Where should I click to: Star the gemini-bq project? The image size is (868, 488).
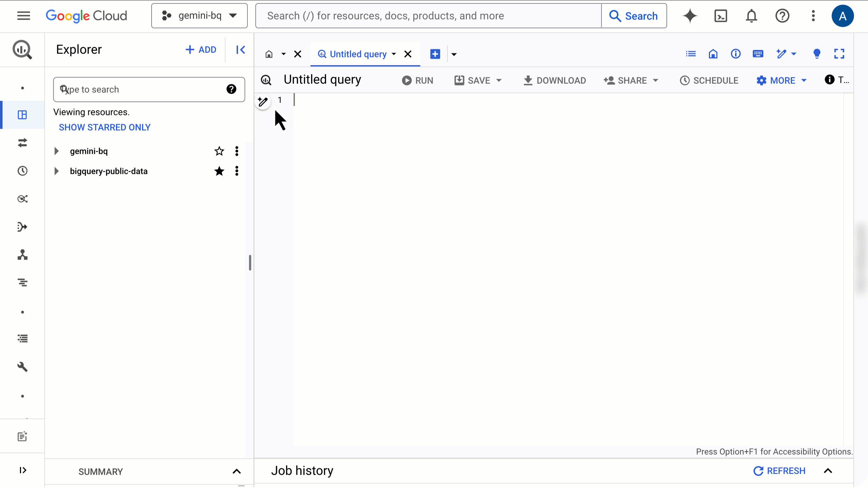click(x=219, y=151)
